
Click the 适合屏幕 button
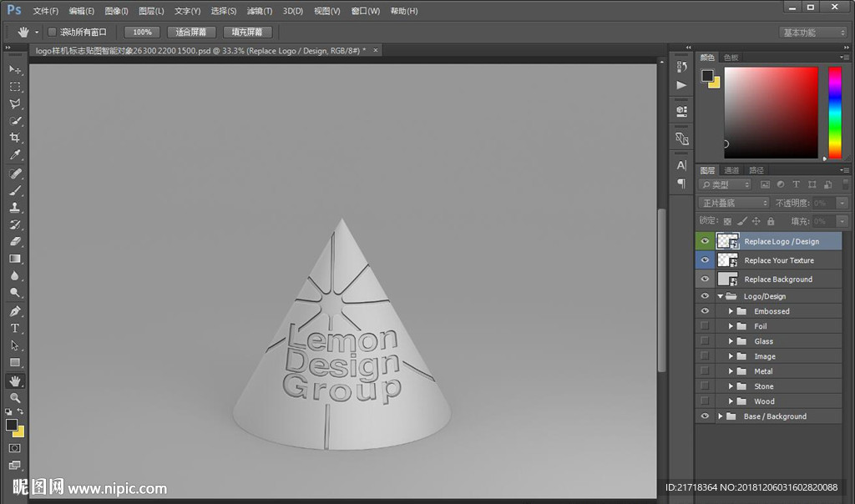[191, 32]
